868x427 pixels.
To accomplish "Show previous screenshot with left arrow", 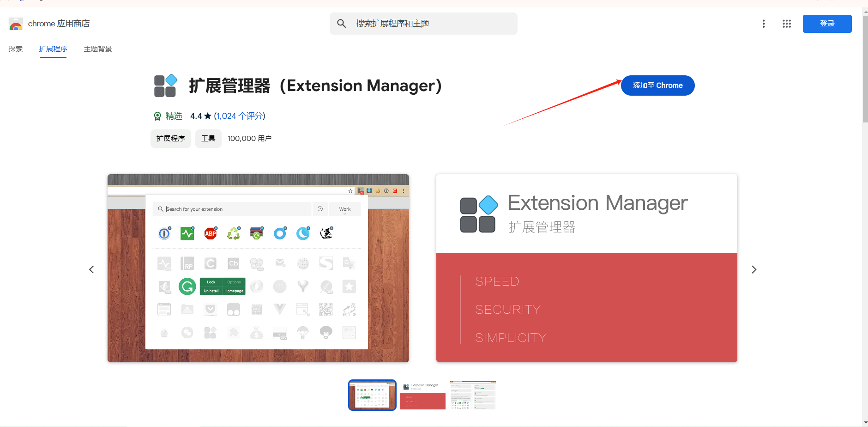I will 91,269.
